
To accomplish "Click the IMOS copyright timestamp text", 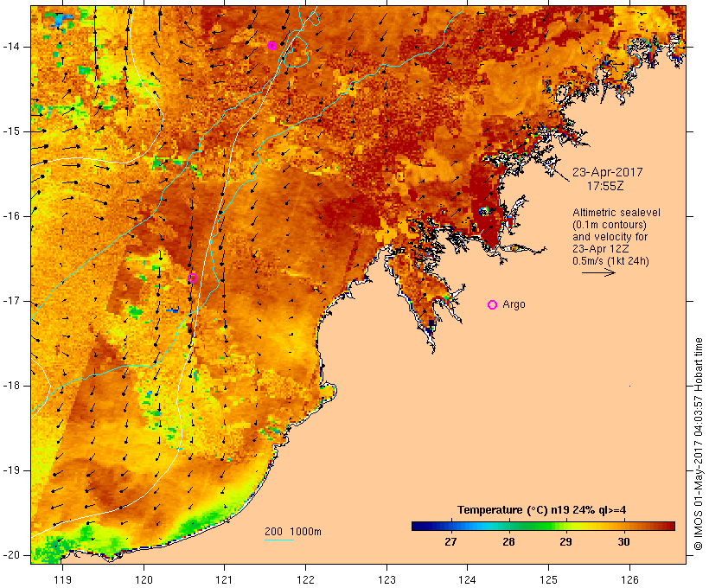I will (699, 444).
